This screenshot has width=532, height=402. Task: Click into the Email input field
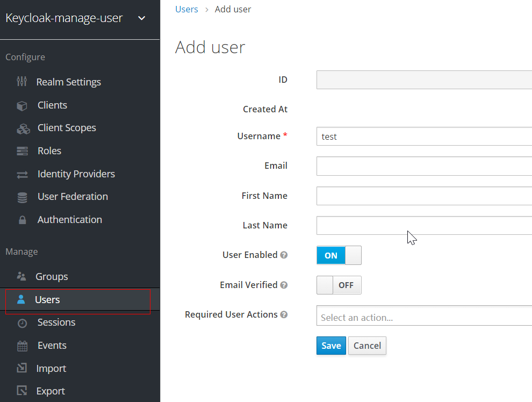pyautogui.click(x=424, y=166)
